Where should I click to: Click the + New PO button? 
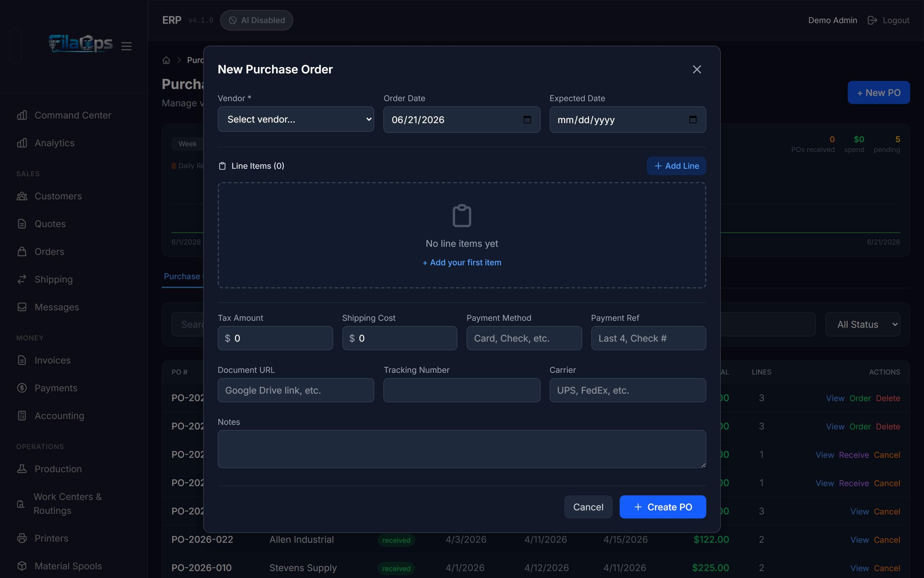point(879,92)
